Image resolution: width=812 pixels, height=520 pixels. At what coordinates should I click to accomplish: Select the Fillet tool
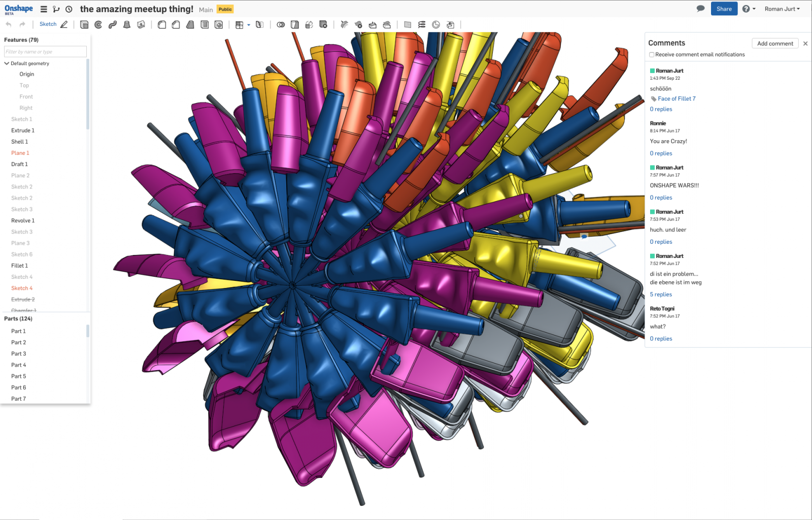[161, 24]
